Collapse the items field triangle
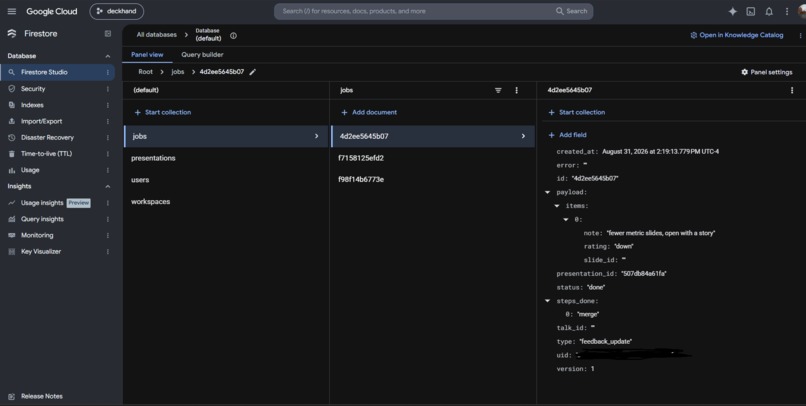806x406 pixels. (557, 206)
